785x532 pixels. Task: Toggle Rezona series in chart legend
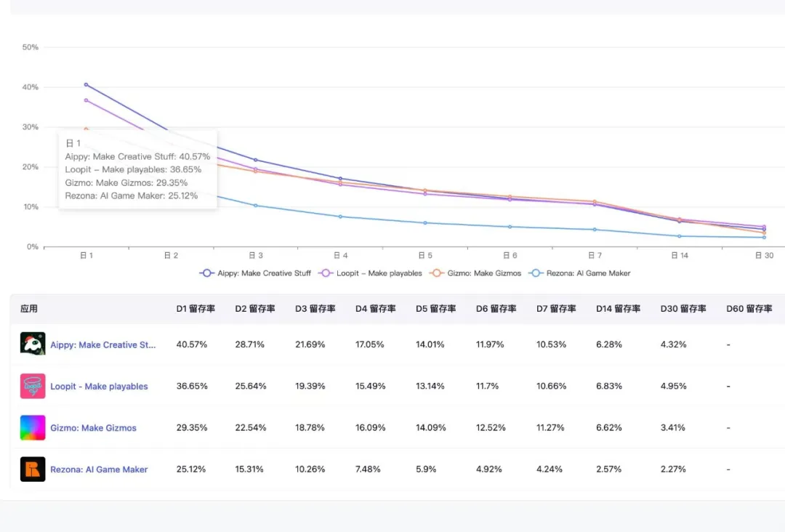579,273
